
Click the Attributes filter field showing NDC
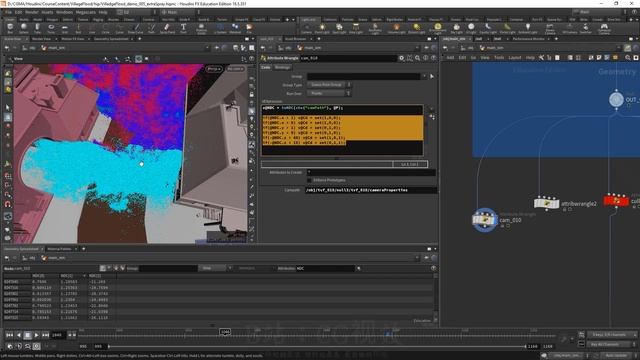tap(326, 268)
